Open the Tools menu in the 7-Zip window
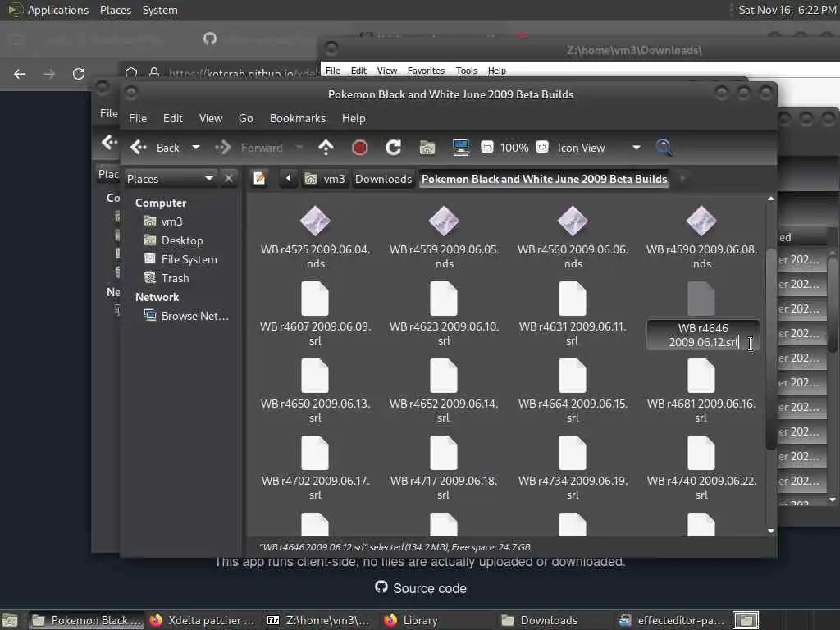The image size is (840, 630). (466, 71)
